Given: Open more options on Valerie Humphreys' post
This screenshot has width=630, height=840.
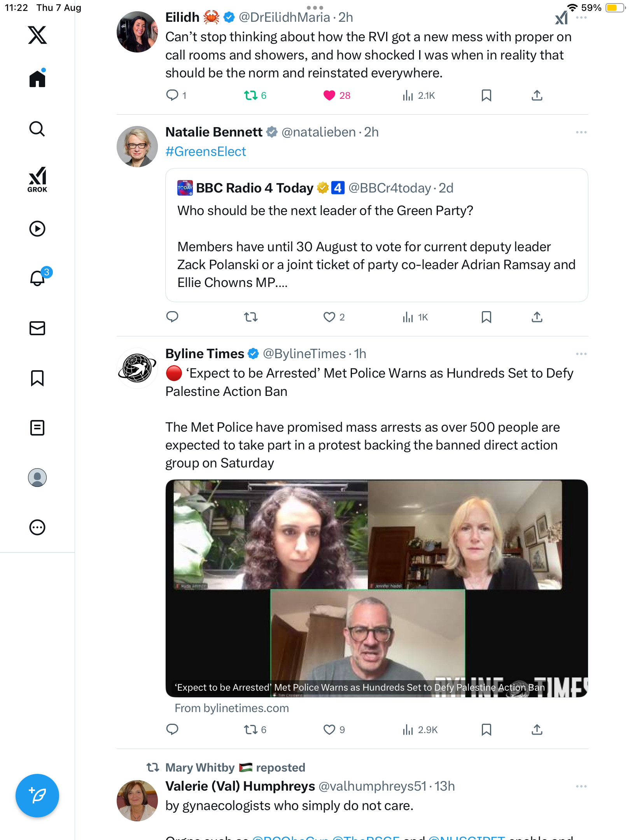Looking at the screenshot, I should tap(581, 786).
